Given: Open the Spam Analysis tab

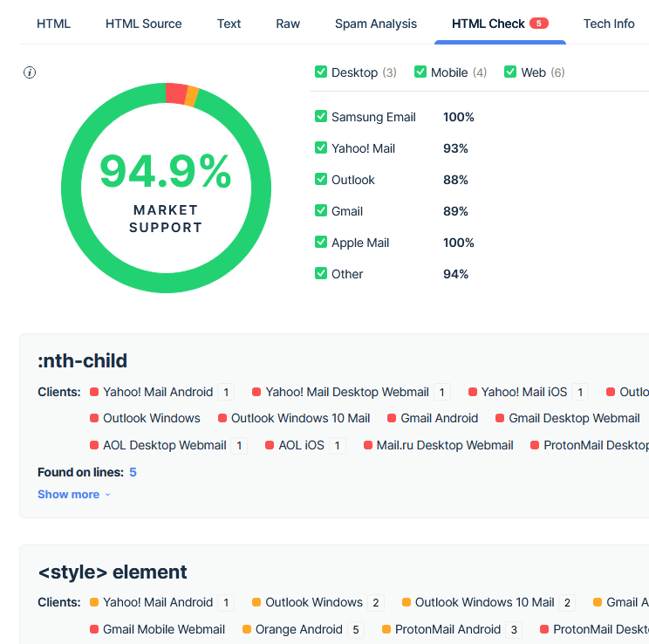Looking at the screenshot, I should (x=376, y=24).
